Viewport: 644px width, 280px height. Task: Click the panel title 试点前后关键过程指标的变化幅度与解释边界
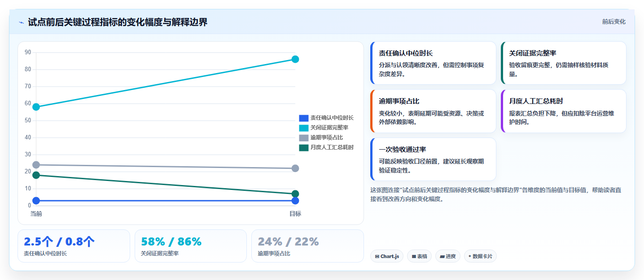click(118, 22)
